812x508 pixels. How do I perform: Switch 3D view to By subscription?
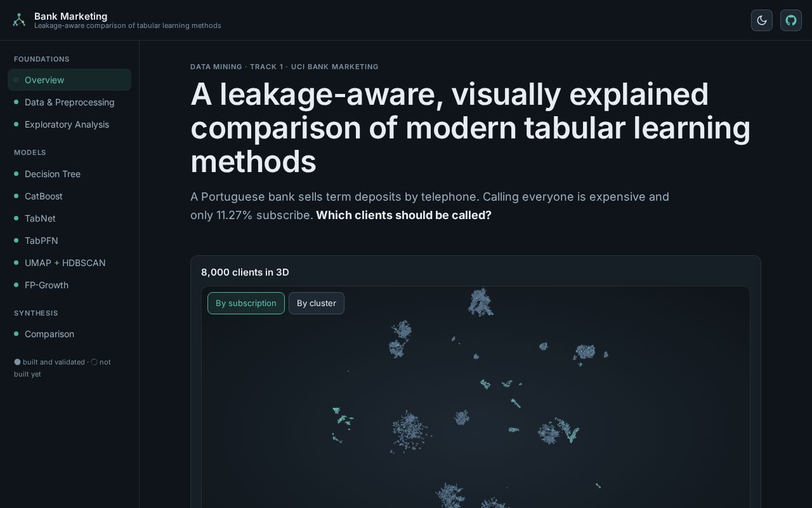[x=246, y=303]
